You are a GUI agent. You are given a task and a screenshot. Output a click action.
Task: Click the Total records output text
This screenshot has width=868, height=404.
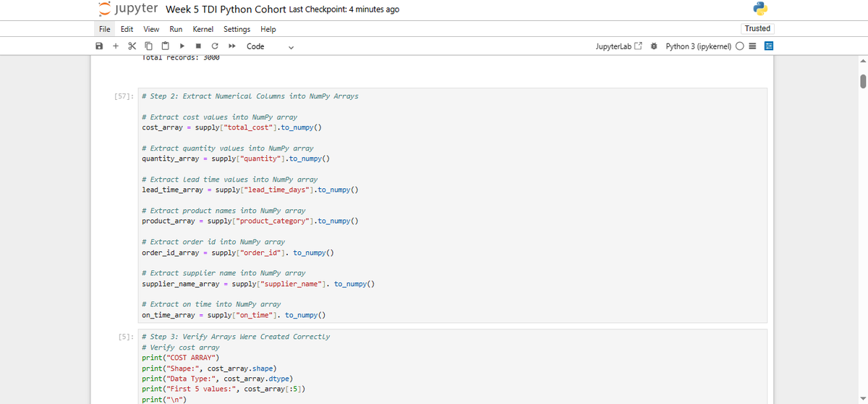coord(181,58)
